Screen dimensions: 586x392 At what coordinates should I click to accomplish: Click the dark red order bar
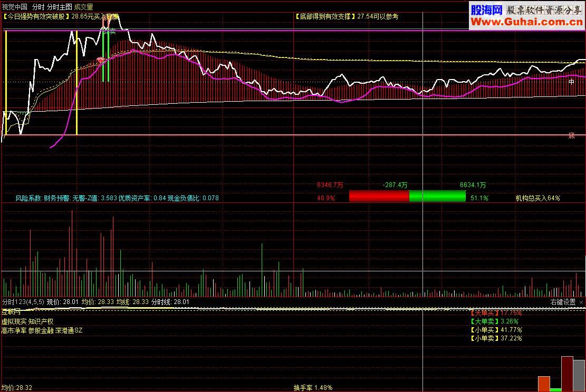pyautogui.click(x=568, y=374)
